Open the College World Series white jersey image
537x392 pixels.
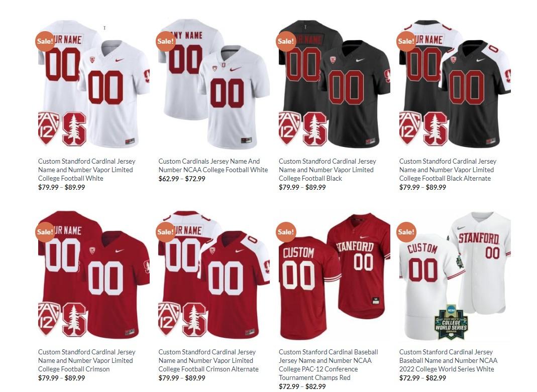coord(455,275)
